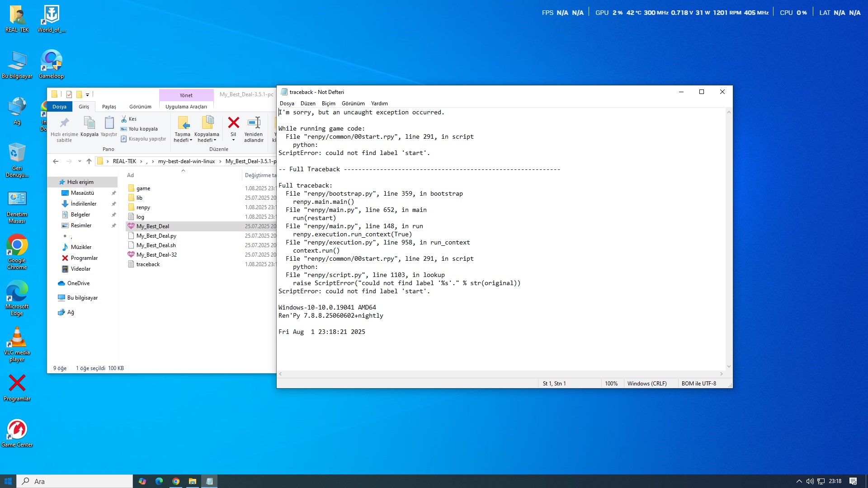868x488 pixels.
Task: Switch to the Görünüm ribbon tab
Action: pos(140,107)
